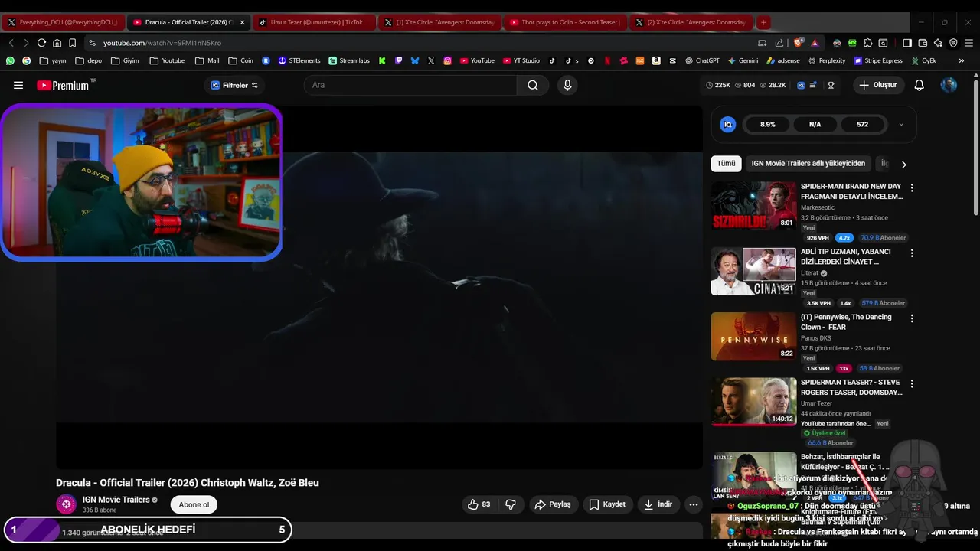Click the Abone ol subscribe button
This screenshot has width=980, height=551.
pos(194,504)
